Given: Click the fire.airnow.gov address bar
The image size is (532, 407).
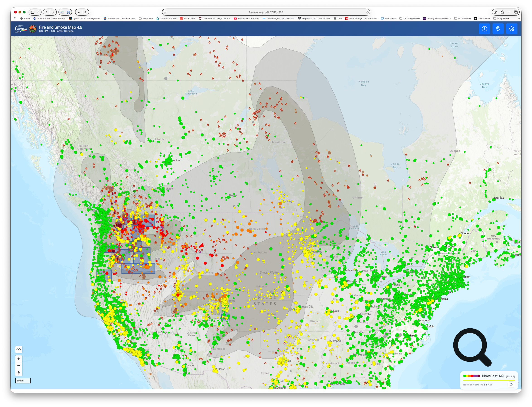Looking at the screenshot, I should (266, 12).
